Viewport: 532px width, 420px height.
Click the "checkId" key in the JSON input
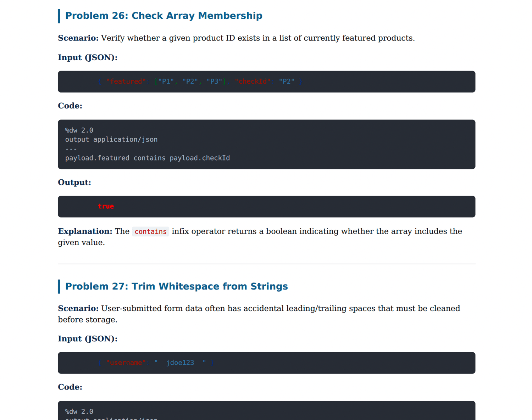(x=253, y=82)
